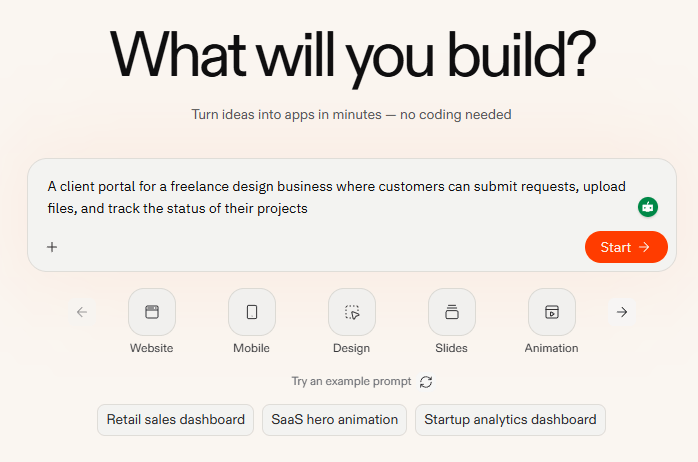698x462 pixels.
Task: Use the SaaS hero animation example
Action: 335,420
